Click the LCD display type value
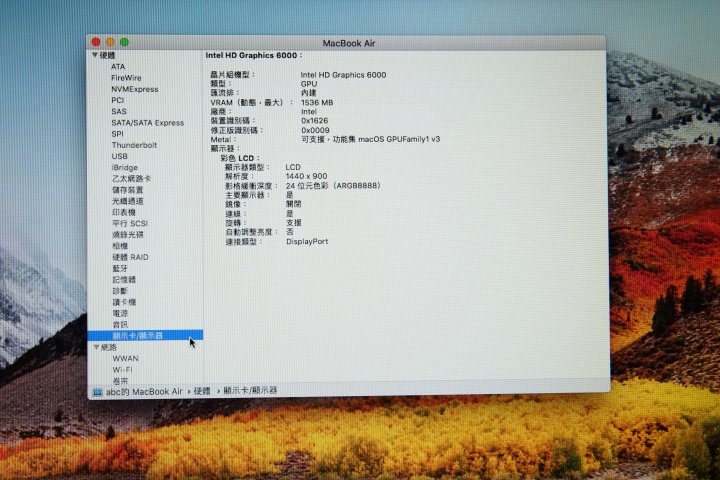This screenshot has height=480, width=720. tap(293, 167)
